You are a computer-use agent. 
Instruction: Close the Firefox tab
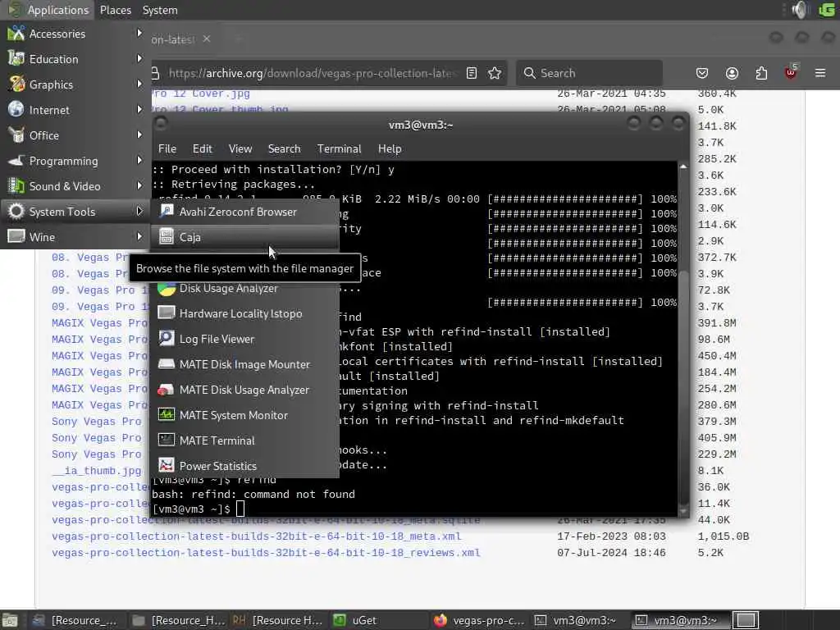coord(207,39)
